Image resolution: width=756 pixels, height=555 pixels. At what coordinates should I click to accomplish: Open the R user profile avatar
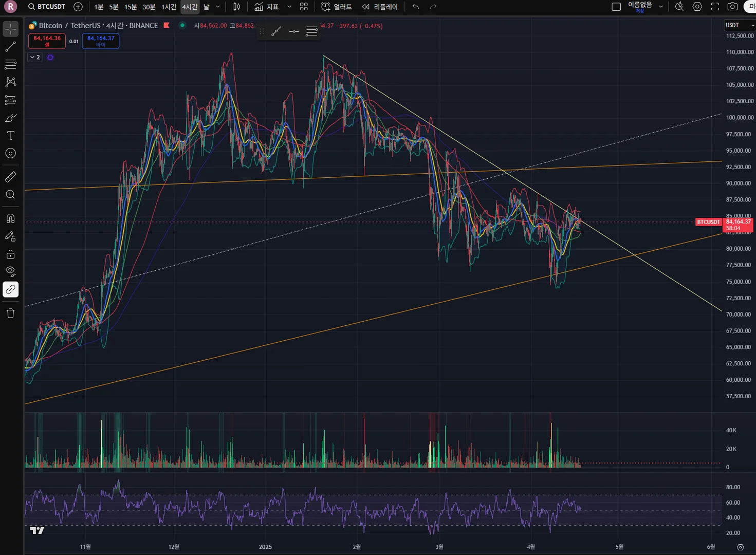click(10, 7)
